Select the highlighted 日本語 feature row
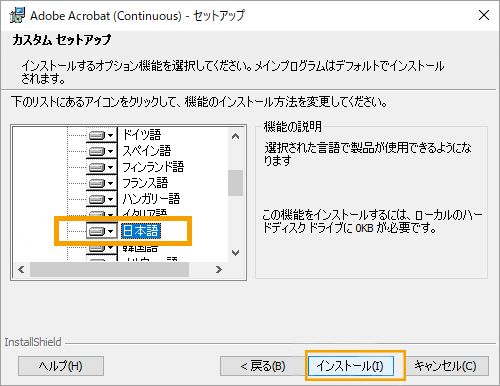This screenshot has height=386, width=500. pyautogui.click(x=141, y=231)
